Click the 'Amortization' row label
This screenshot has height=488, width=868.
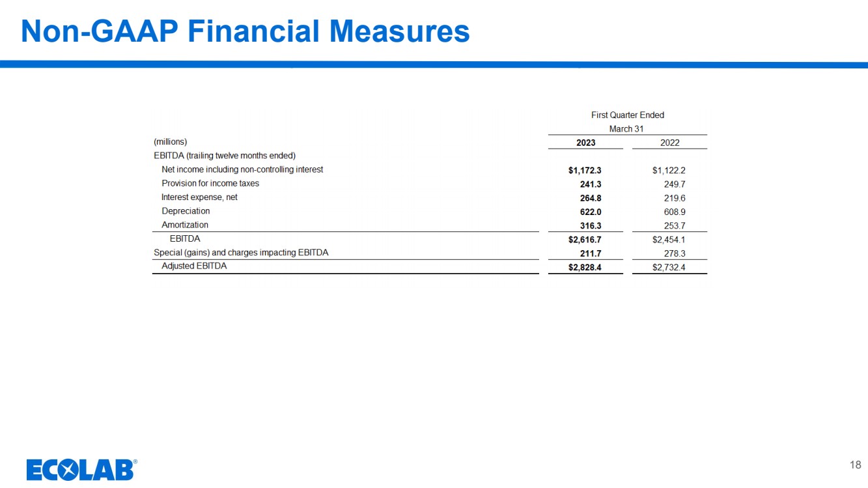pyautogui.click(x=185, y=225)
